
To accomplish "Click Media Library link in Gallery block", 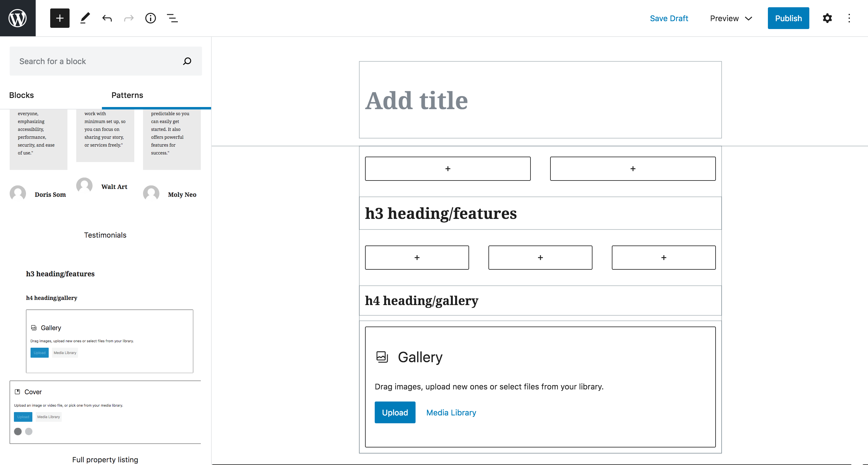I will pyautogui.click(x=451, y=412).
